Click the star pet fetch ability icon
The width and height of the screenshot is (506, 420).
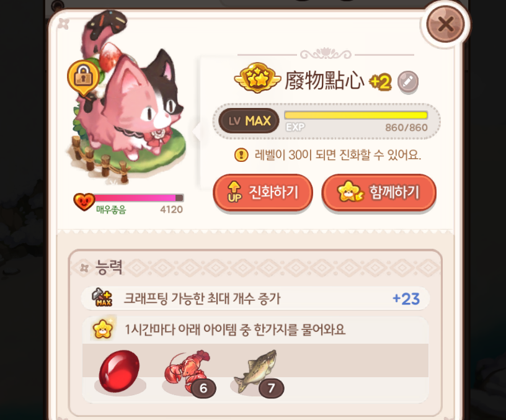pos(102,329)
